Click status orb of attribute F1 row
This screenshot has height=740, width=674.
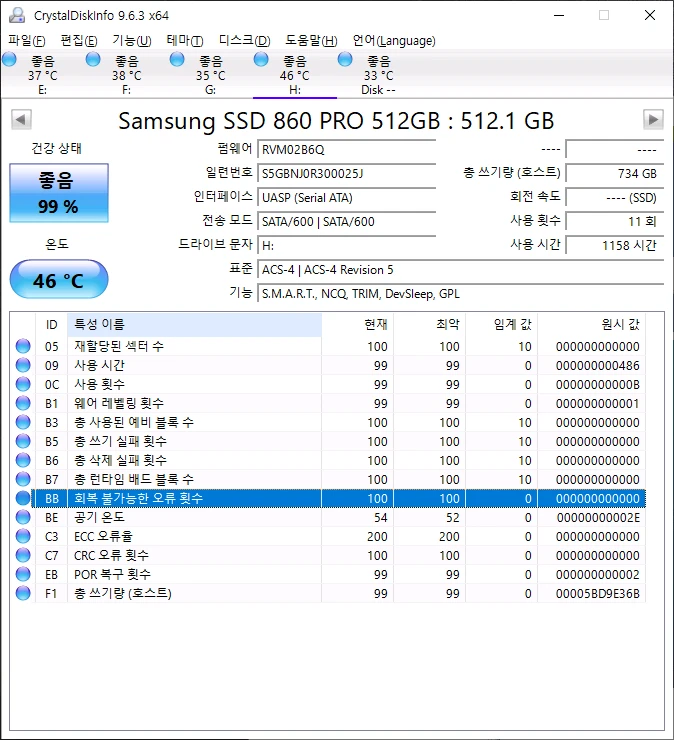[x=23, y=593]
